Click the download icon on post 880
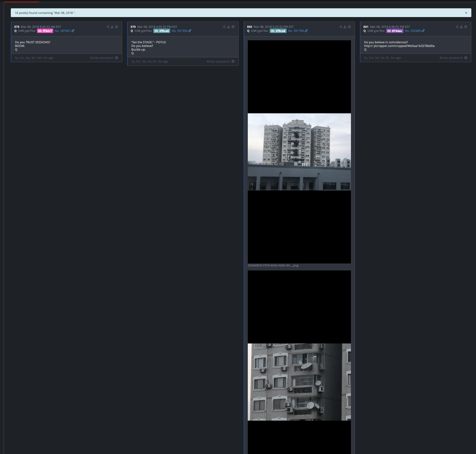476x454 pixels. 345,27
